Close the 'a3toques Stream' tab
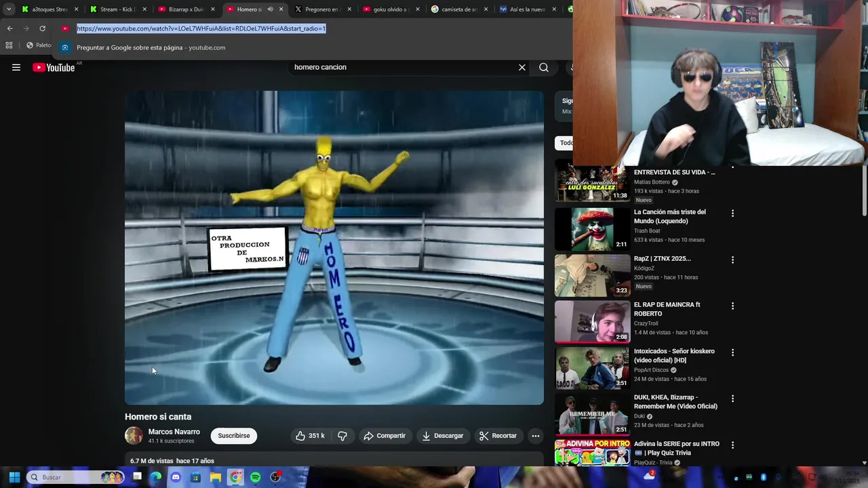 [x=76, y=9]
